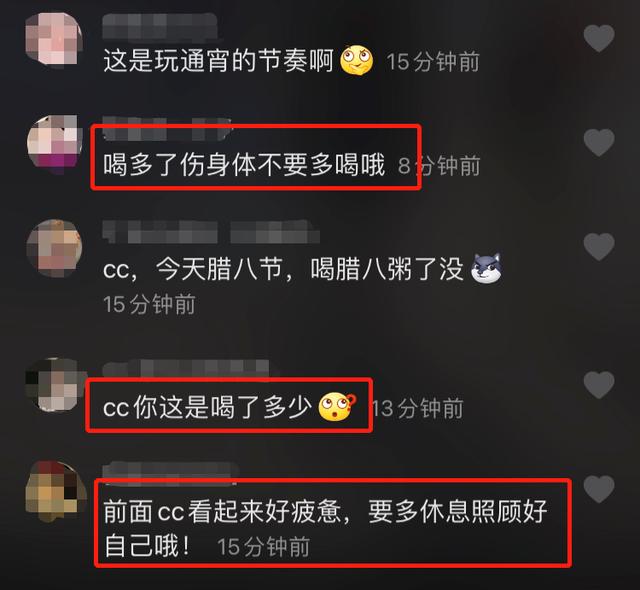Screen dimensions: 640x590
Task: Tap blurred username above 前面cc看起来好疲惫
Action: pyautogui.click(x=171, y=472)
